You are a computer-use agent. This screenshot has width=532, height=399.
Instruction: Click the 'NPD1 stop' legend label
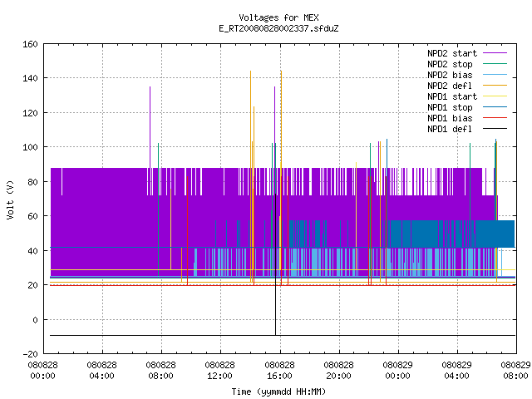[x=450, y=107]
